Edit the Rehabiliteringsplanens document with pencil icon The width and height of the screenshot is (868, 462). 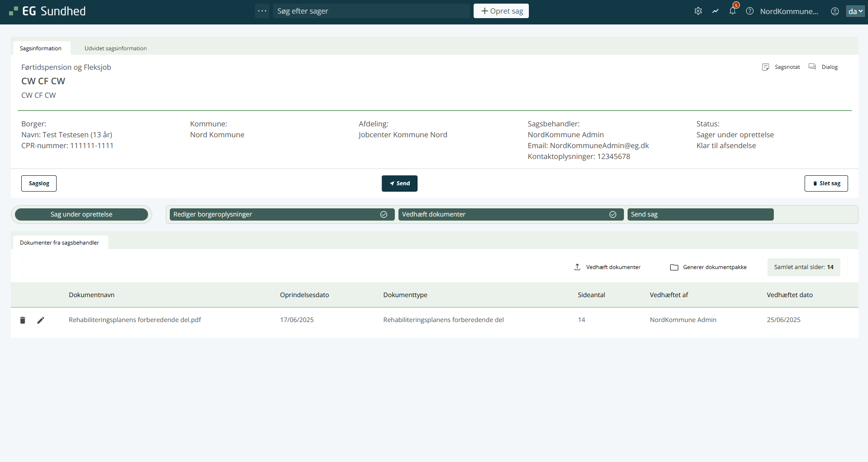[41, 320]
